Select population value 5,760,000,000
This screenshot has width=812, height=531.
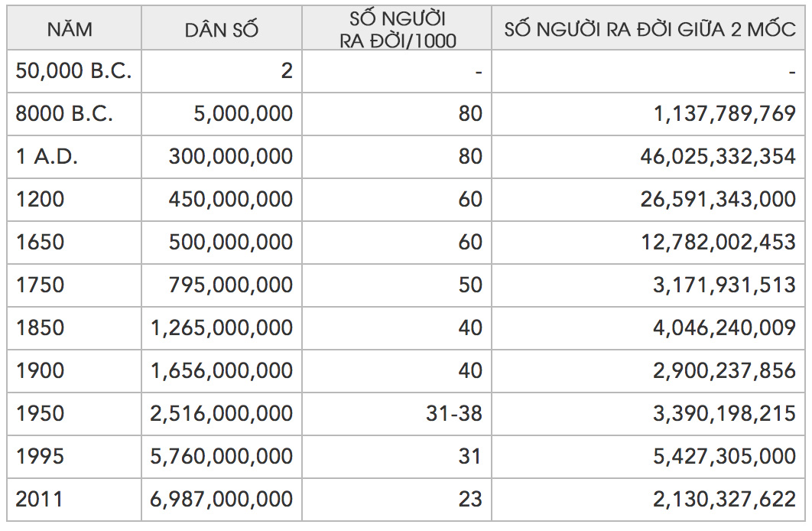click(222, 457)
